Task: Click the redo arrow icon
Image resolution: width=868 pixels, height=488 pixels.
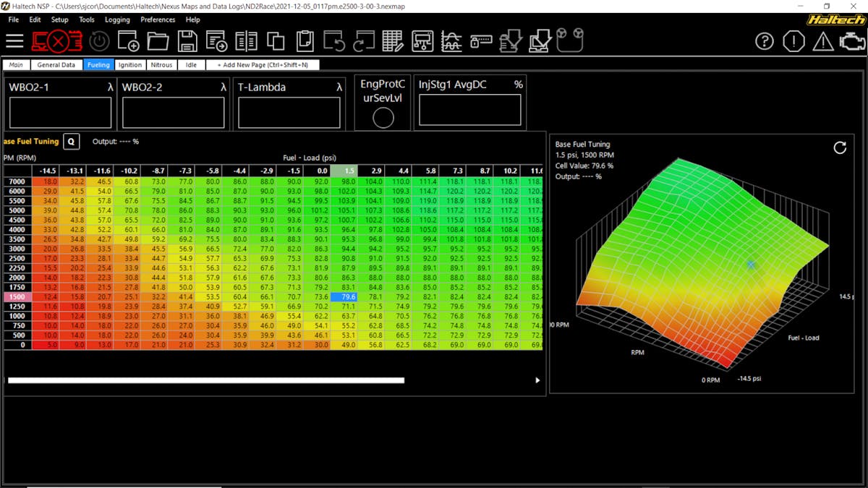Action: [363, 41]
